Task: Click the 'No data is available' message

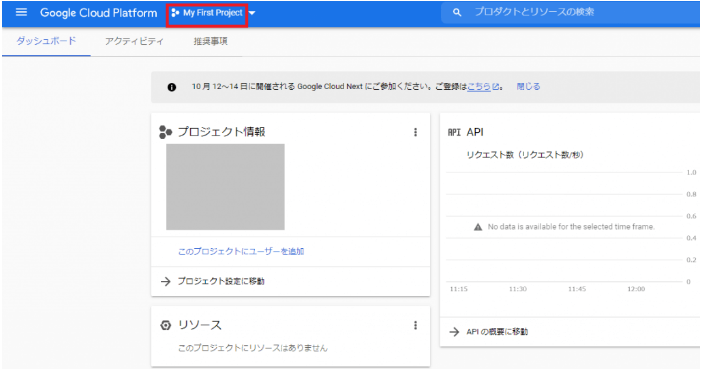Action: click(571, 227)
